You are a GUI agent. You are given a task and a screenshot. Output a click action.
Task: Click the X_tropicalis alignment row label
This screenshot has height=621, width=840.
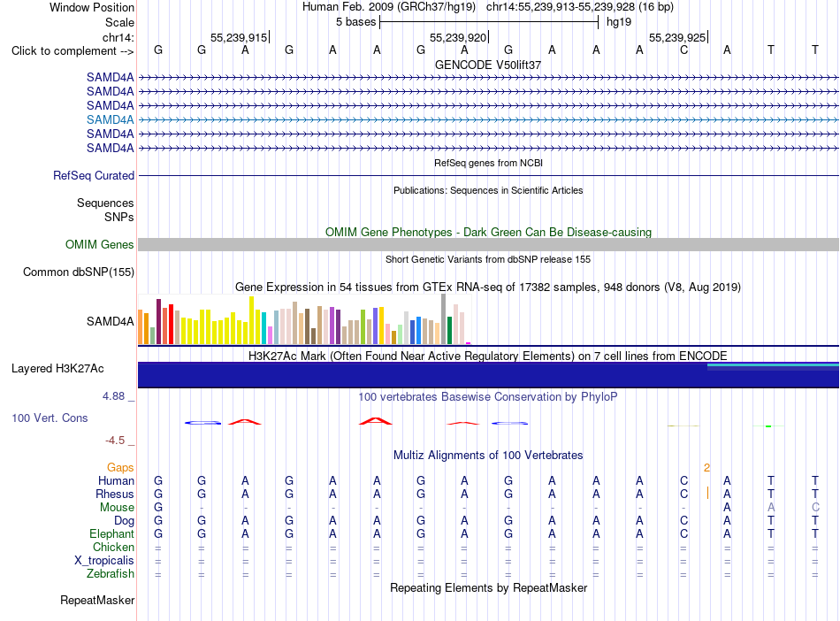104,561
